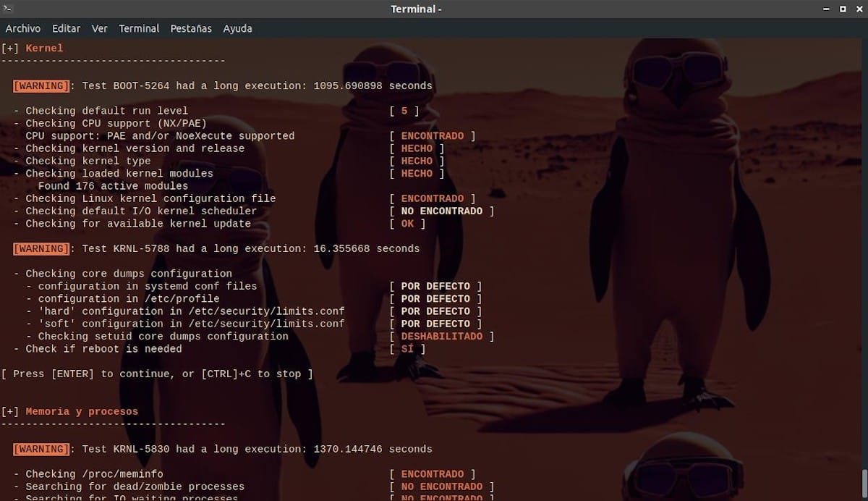Click the 1370.144746 seconds value
868x501 pixels.
[373, 449]
